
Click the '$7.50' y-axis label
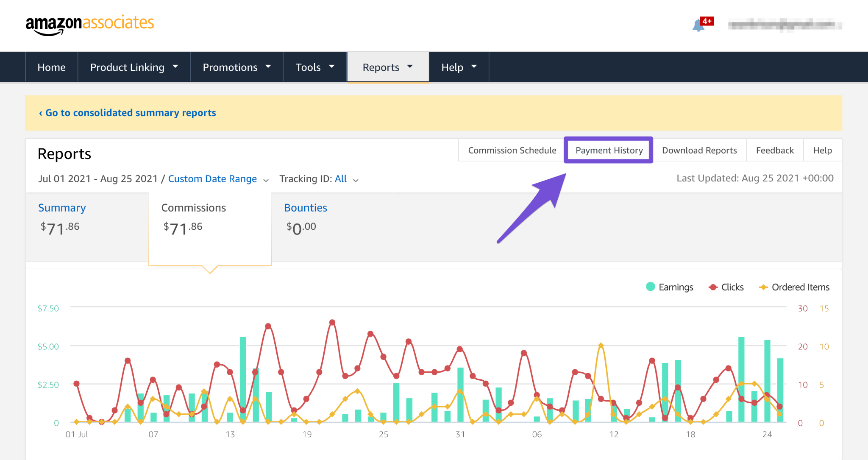pos(48,308)
